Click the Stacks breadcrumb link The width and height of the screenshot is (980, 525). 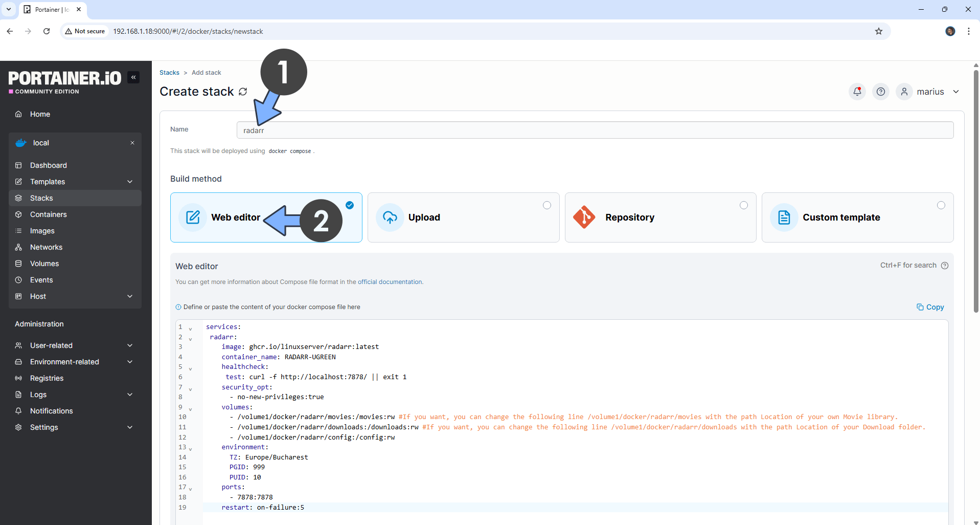pyautogui.click(x=169, y=72)
